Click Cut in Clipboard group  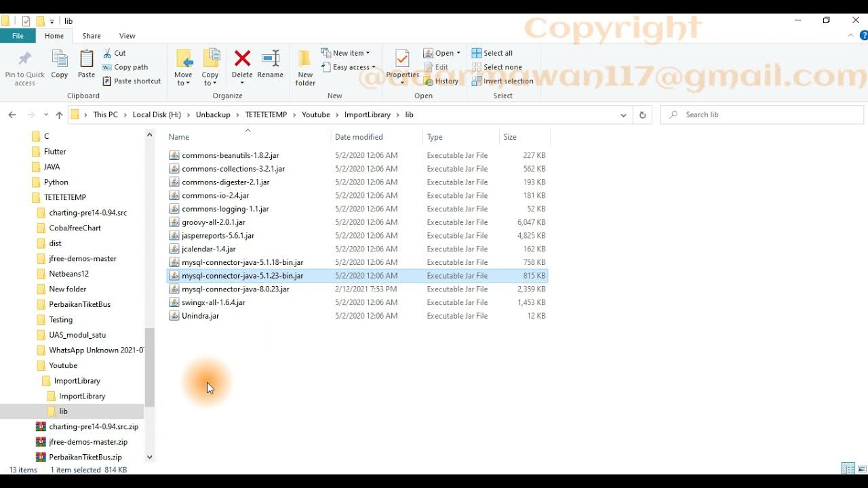coord(114,53)
